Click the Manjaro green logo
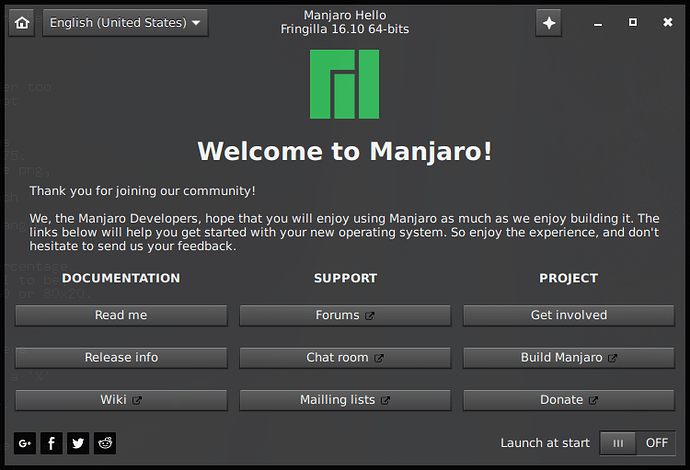 (x=345, y=84)
